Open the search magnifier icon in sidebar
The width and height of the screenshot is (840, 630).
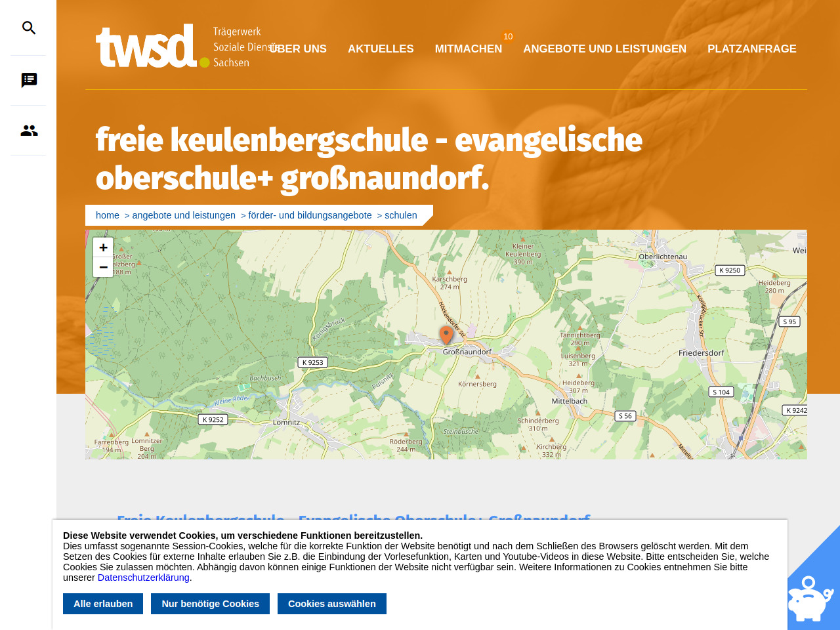coord(29,28)
